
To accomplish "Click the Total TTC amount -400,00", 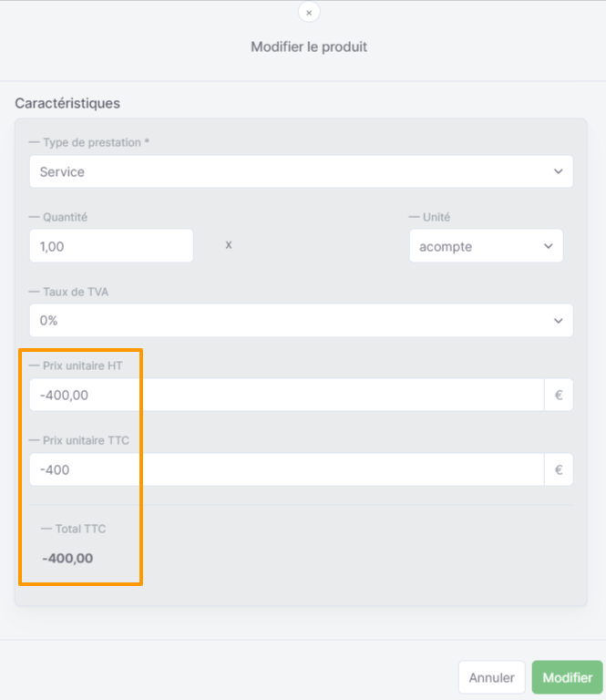I will pyautogui.click(x=67, y=559).
